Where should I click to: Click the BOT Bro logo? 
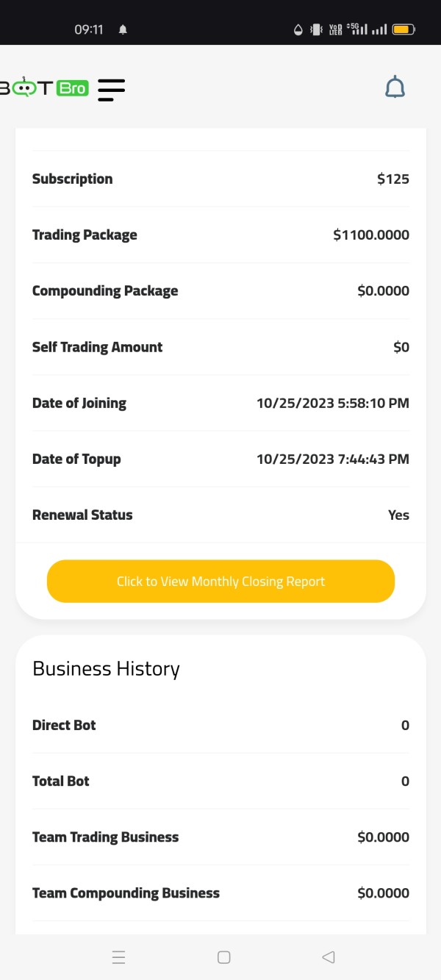pos(44,88)
